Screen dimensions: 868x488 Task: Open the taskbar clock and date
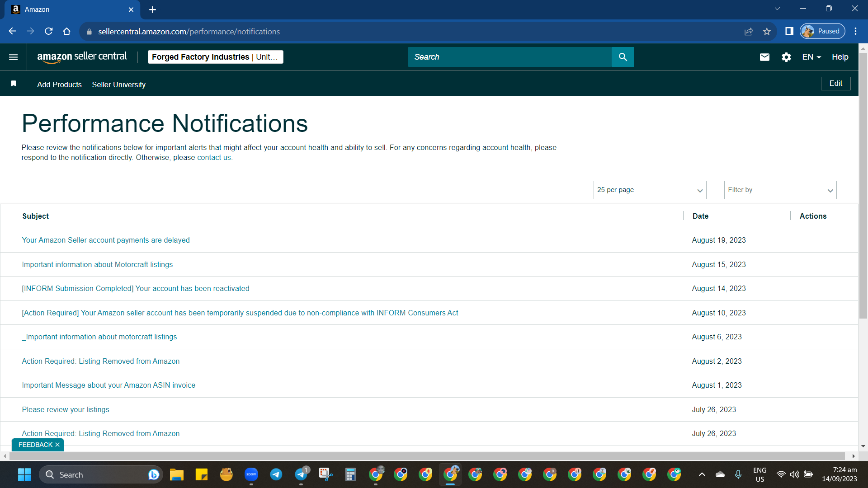click(840, 474)
